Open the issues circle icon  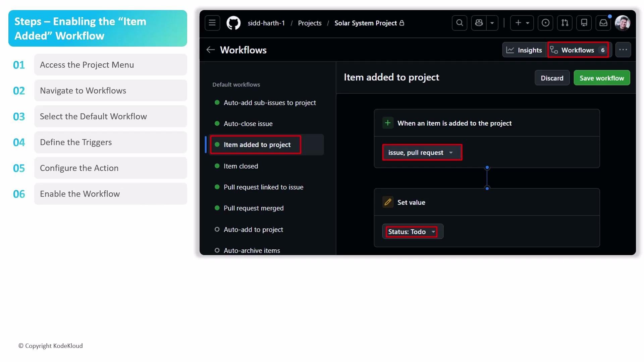[545, 23]
